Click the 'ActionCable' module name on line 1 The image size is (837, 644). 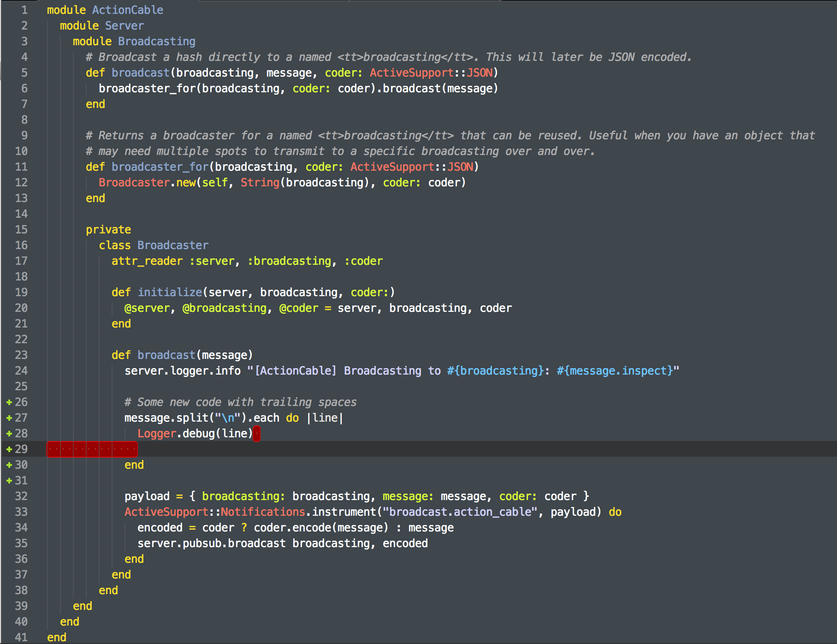[x=128, y=10]
